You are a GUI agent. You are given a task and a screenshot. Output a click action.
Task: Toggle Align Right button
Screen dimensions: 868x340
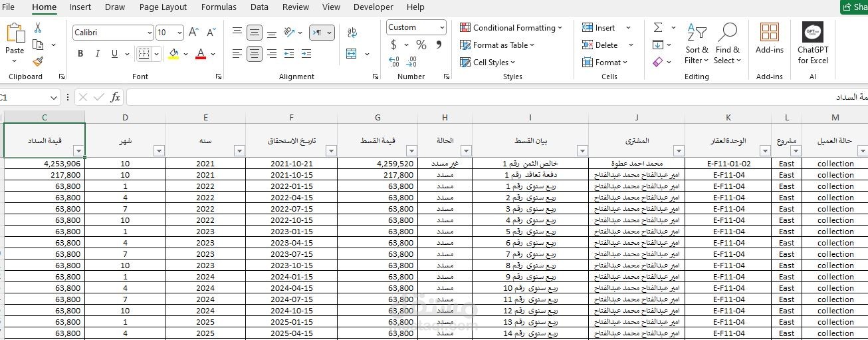(x=272, y=54)
